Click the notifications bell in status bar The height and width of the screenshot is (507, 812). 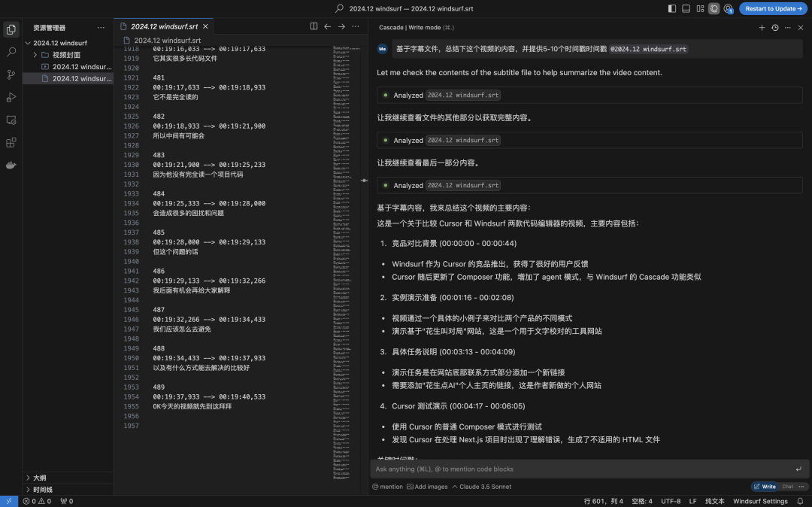(800, 501)
